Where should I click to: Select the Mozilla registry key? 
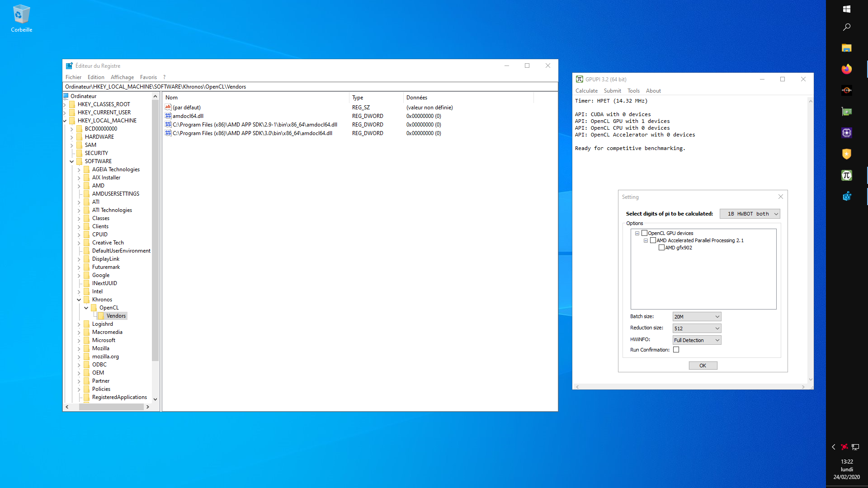[100, 348]
